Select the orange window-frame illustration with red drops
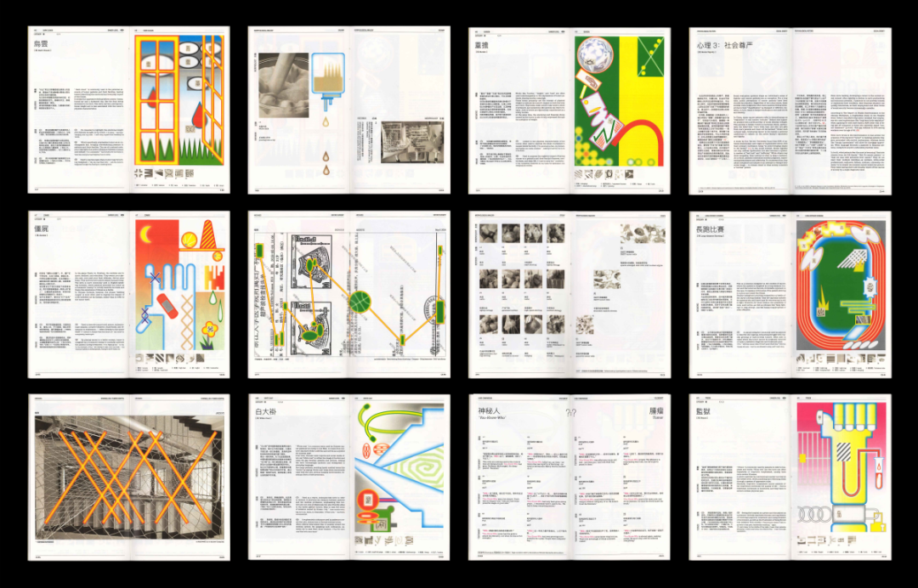The width and height of the screenshot is (918, 588). click(179, 100)
